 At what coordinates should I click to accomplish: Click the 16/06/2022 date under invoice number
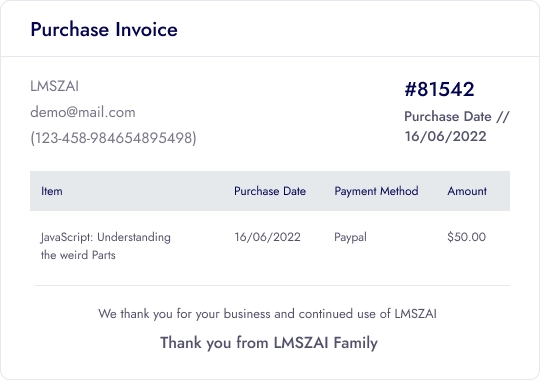(x=445, y=136)
